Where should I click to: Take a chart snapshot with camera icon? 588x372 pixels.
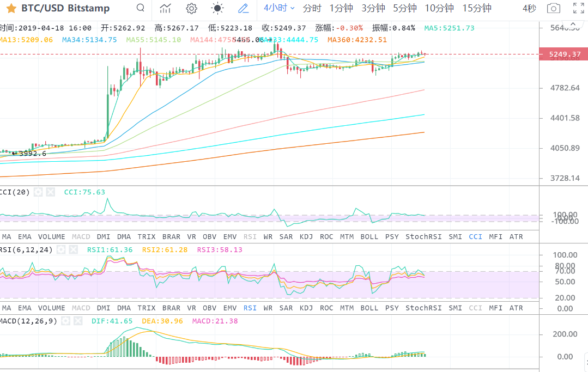point(554,8)
